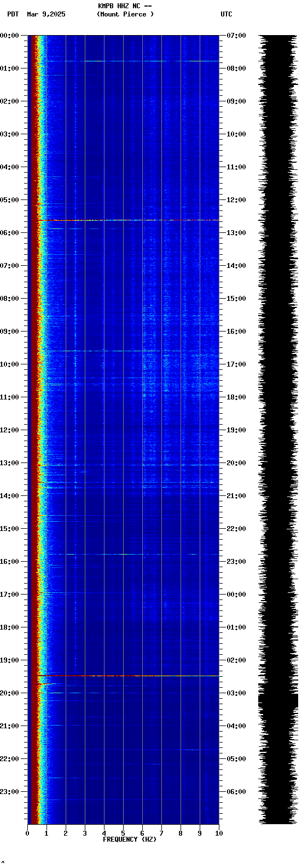Click the PDT time label '12:00'
This screenshot has height=868, width=302.
coord(9,430)
